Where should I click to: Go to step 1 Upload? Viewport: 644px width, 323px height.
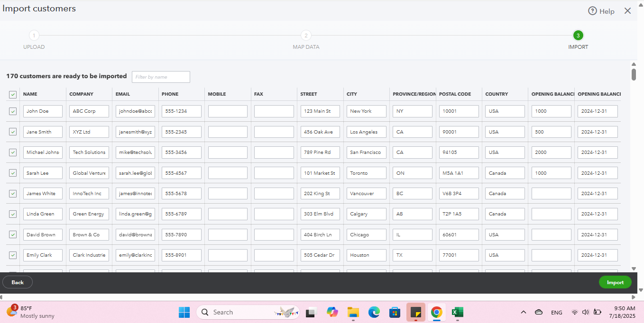click(x=34, y=36)
